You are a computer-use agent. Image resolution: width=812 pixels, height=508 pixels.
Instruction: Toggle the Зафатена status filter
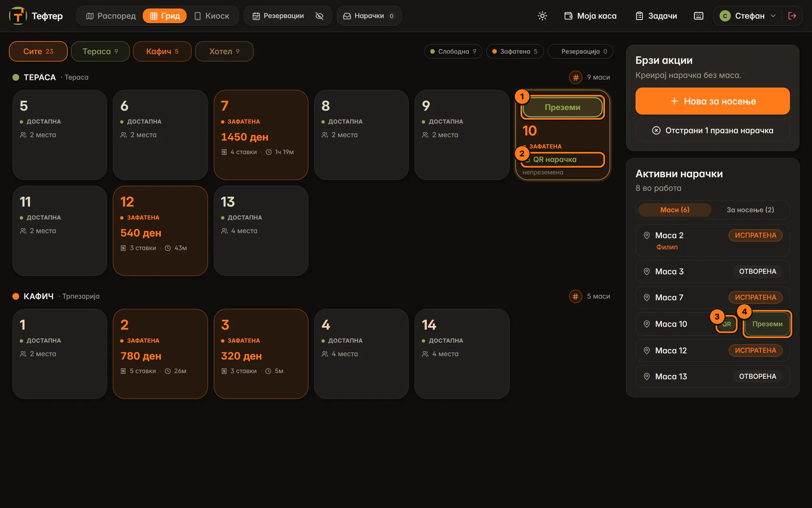pos(515,51)
